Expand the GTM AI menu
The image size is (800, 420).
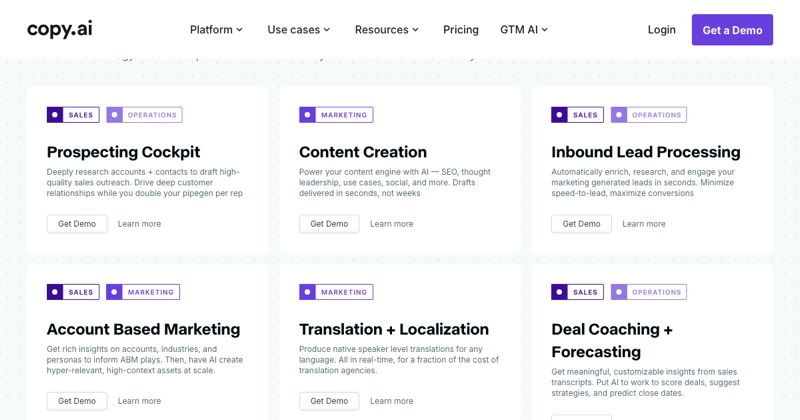524,30
